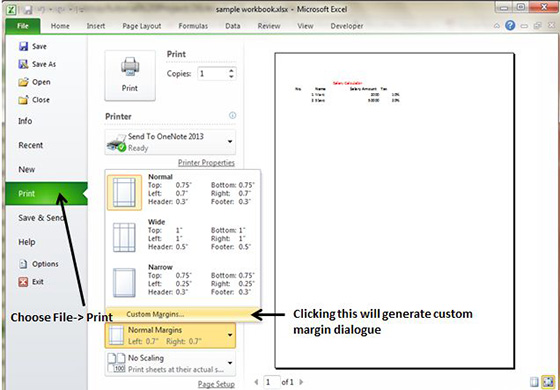Open the Page Setup link
560x390 pixels.
coord(216,384)
